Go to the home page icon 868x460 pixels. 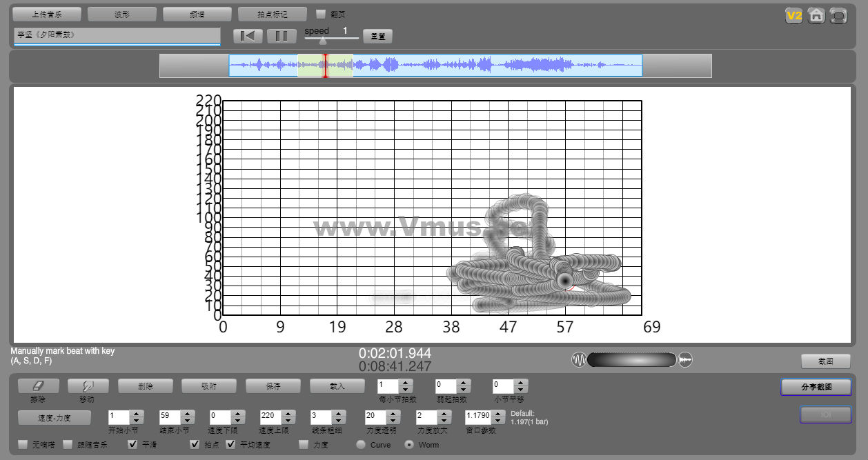click(x=816, y=15)
